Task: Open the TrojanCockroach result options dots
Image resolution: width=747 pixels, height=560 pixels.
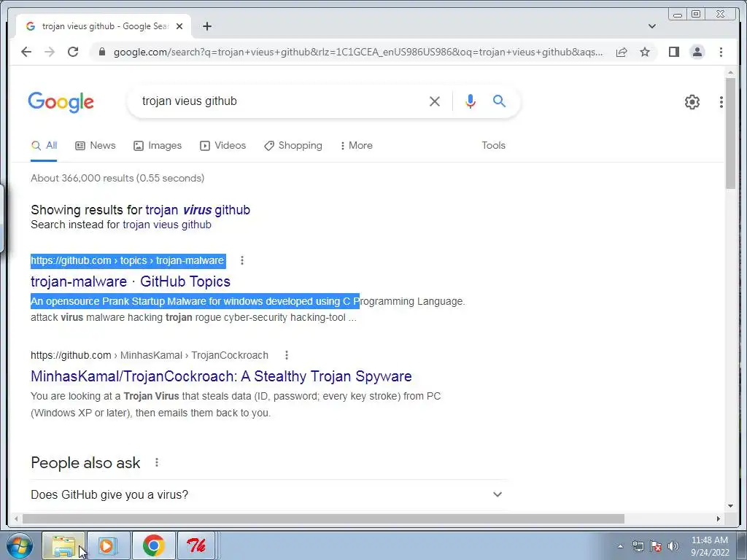Action: point(286,355)
